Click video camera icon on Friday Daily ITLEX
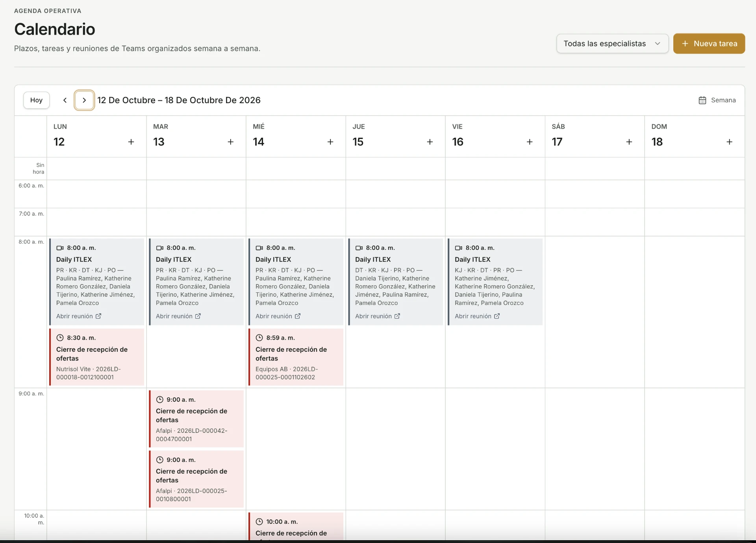This screenshot has width=756, height=543. (459, 248)
